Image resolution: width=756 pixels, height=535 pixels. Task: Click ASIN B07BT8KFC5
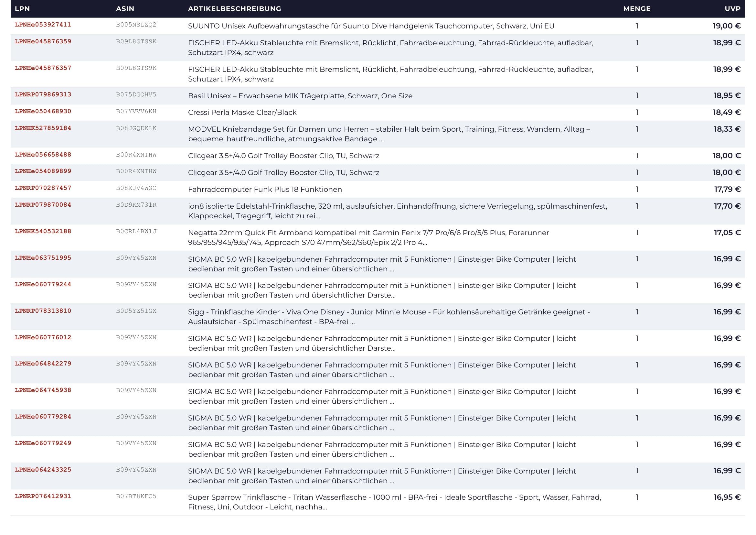click(x=136, y=496)
